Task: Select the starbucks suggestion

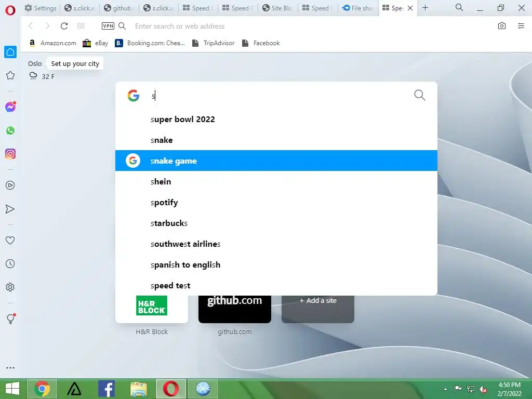Action: tap(276, 223)
